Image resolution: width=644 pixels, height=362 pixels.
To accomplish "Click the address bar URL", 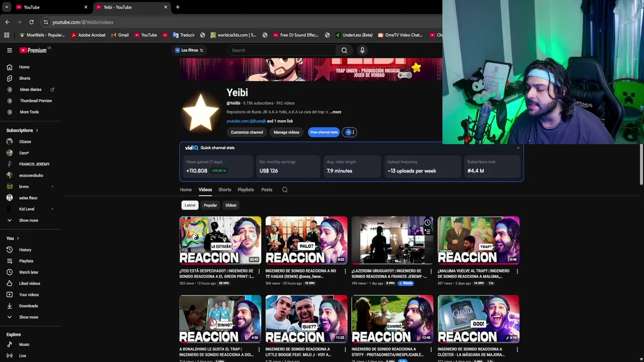I will click(x=83, y=22).
